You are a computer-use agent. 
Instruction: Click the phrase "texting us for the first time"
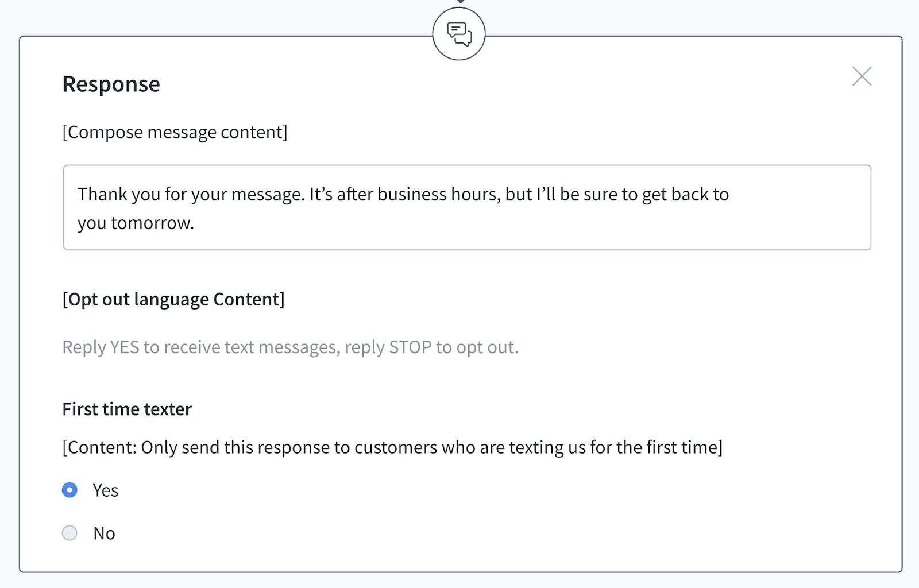(x=616, y=447)
